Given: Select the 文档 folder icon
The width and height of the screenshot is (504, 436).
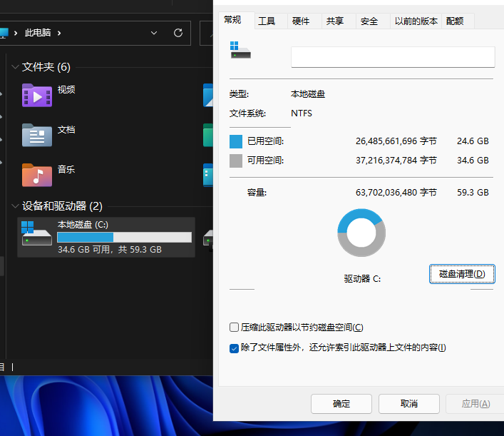Looking at the screenshot, I should coord(36,135).
